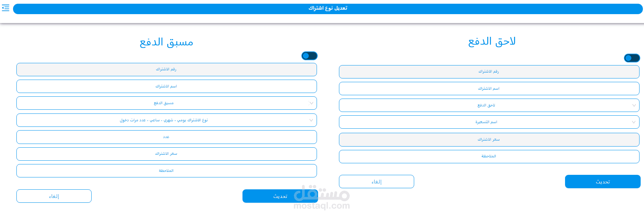Click الملاحظة field in postpaid form
Viewport: 644px width, 215px height.
tap(489, 156)
